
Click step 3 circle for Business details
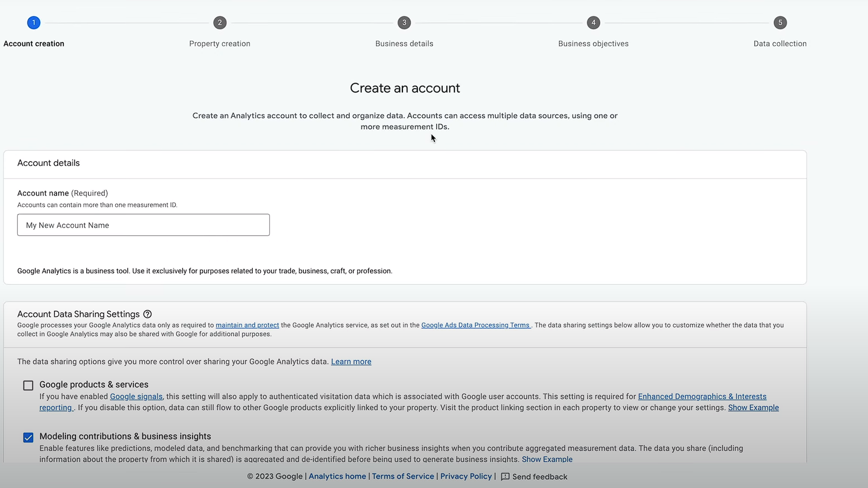pos(404,23)
